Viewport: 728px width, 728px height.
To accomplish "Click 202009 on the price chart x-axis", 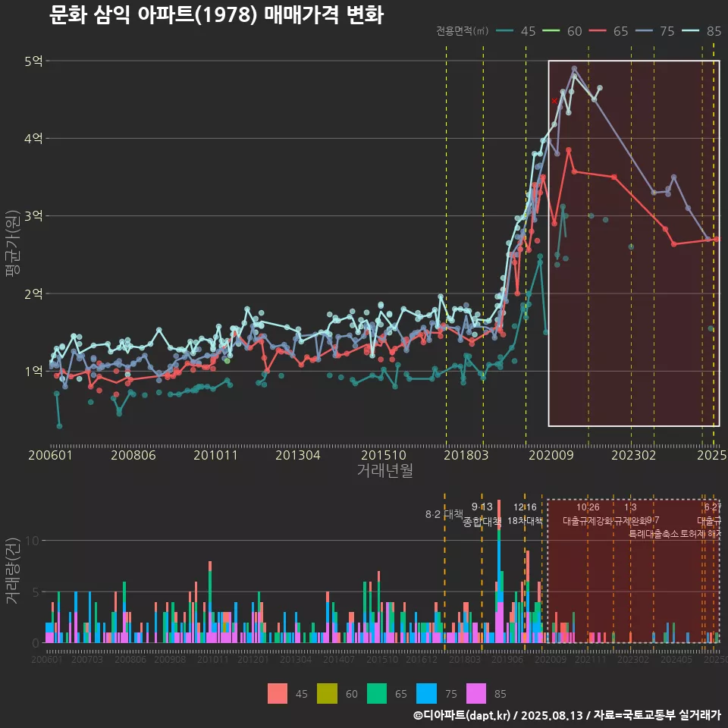I will point(551,455).
